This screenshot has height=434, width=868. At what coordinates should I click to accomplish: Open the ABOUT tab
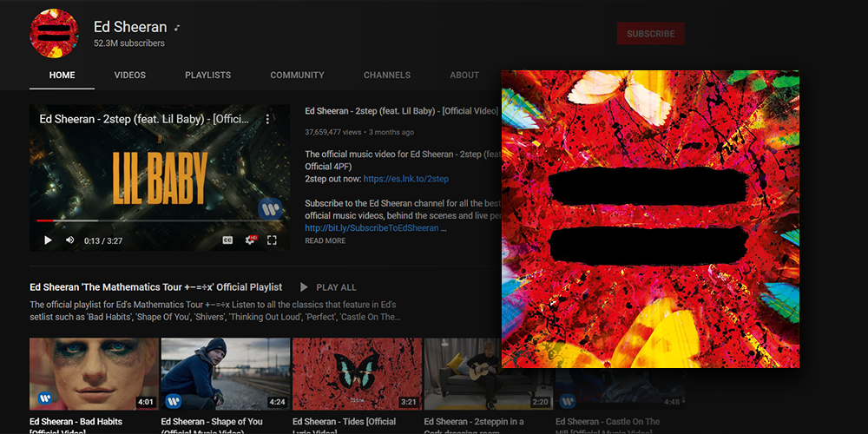(x=464, y=76)
